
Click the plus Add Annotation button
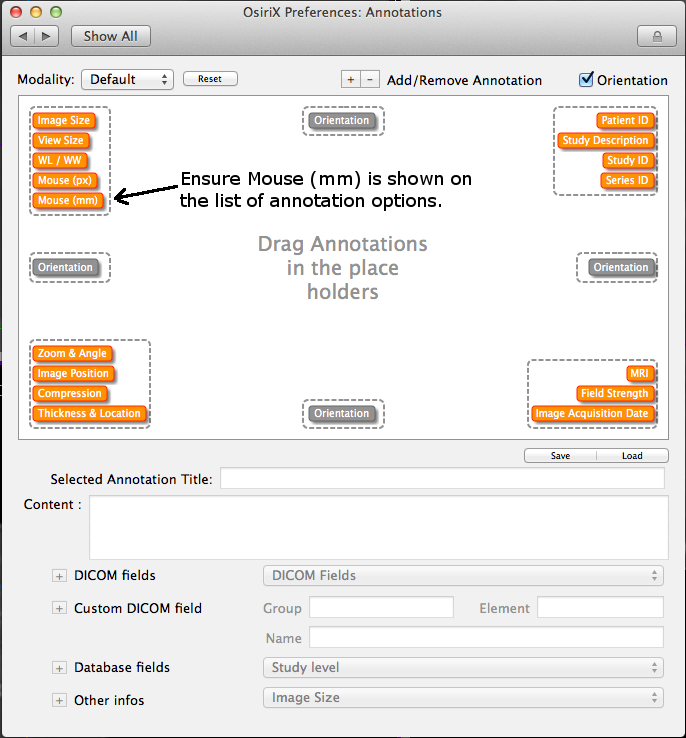tap(351, 80)
